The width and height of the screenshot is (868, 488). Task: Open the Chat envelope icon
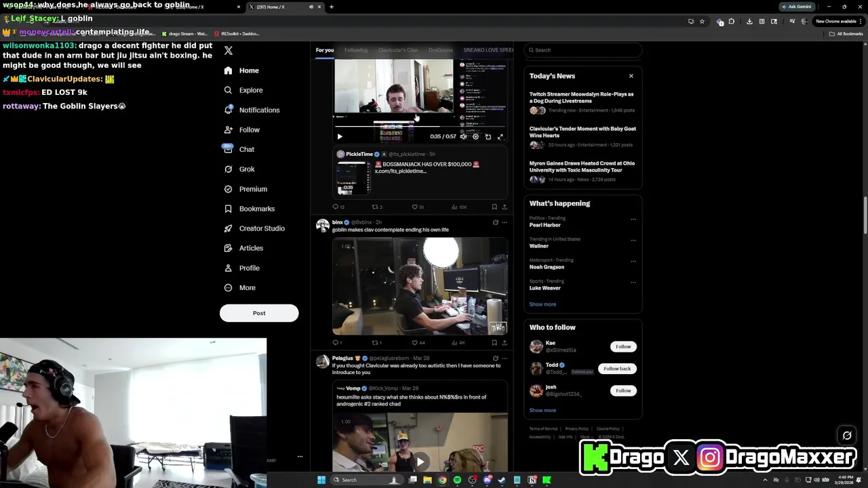(x=229, y=149)
